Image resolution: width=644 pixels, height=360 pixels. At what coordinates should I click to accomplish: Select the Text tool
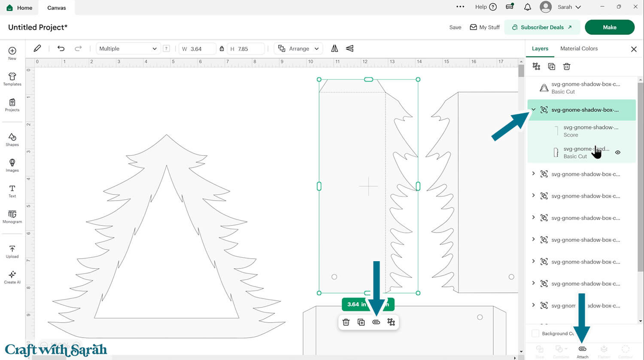click(x=12, y=191)
